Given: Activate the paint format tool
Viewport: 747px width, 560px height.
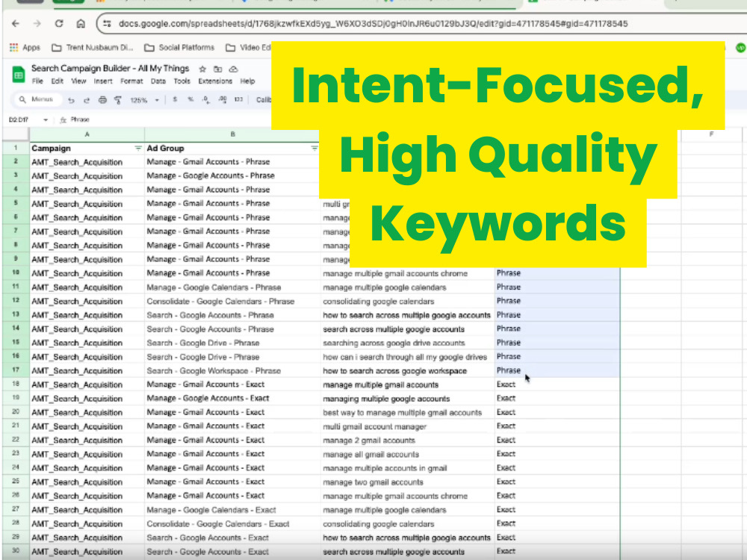Looking at the screenshot, I should click(118, 100).
